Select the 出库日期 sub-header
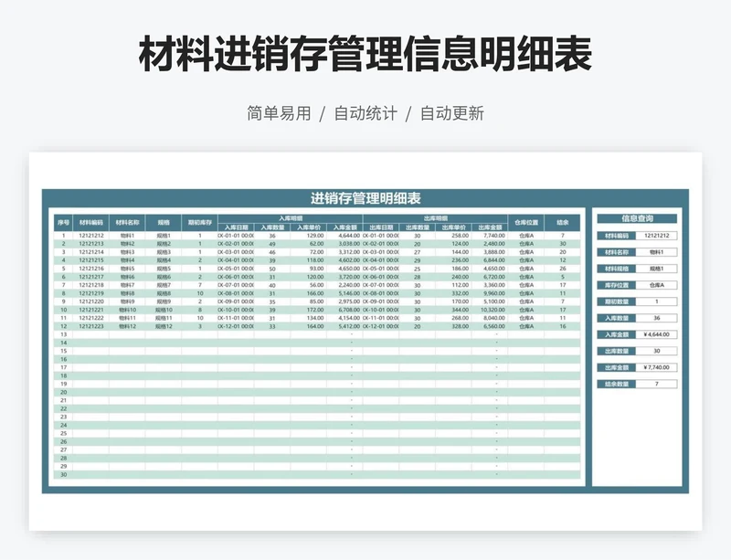Screen dimensions: 731x560 [381, 227]
